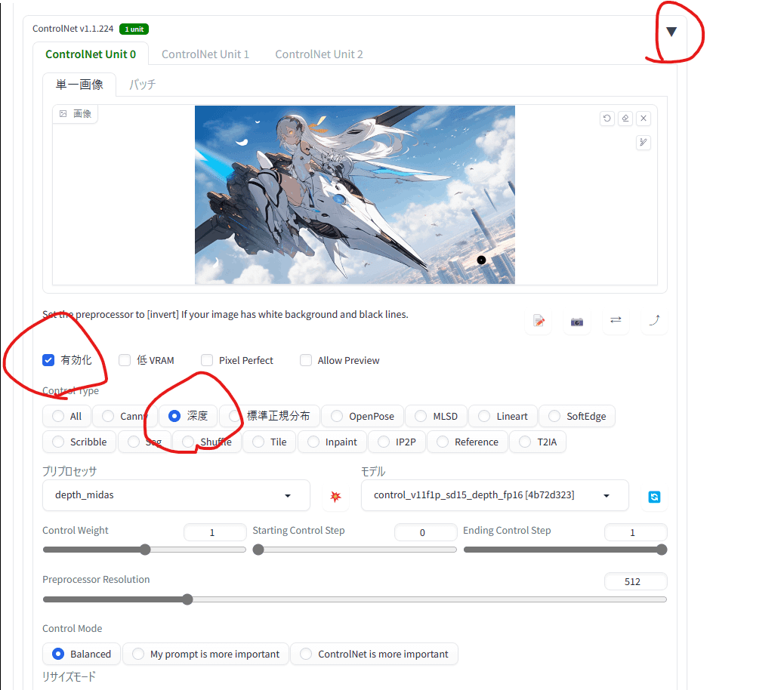Select My prompt is more important mode

[x=206, y=654]
